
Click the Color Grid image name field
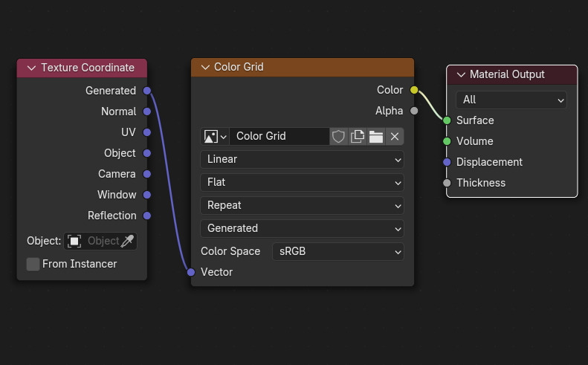[280, 136]
